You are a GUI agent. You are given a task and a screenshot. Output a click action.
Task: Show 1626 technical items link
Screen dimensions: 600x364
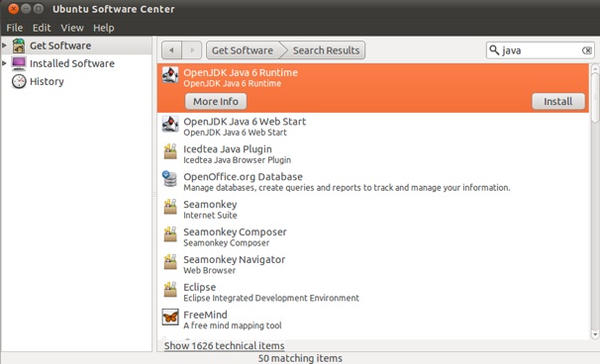(224, 345)
